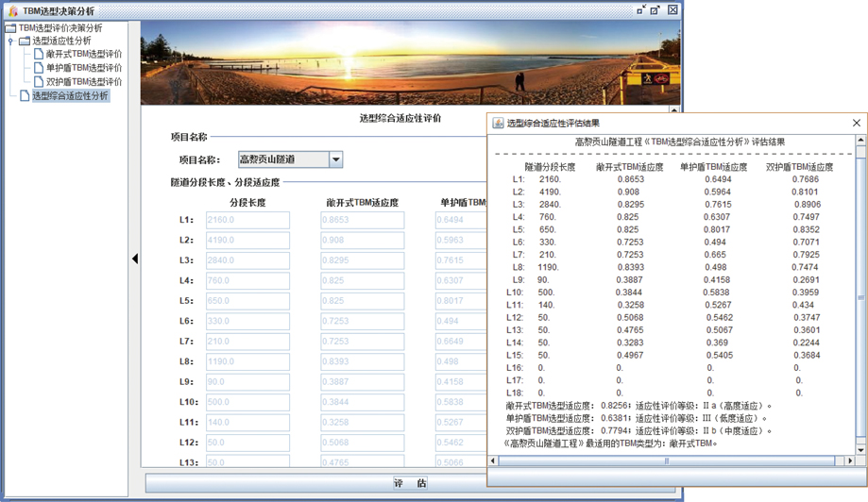Click the icon in 选型综合适应性评估结果 dialog title
The height and width of the screenshot is (502, 868).
498,123
